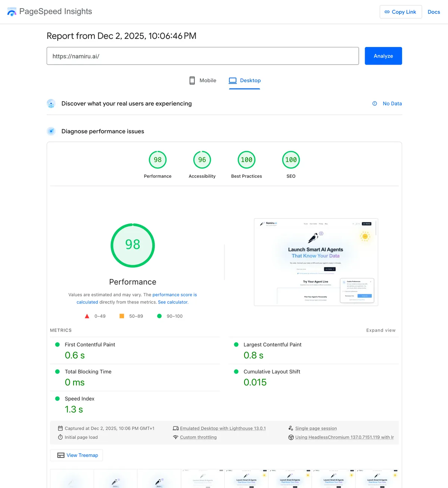Screen dimensions: 448x488
Task: Click the No Data info icon
Action: pos(374,104)
